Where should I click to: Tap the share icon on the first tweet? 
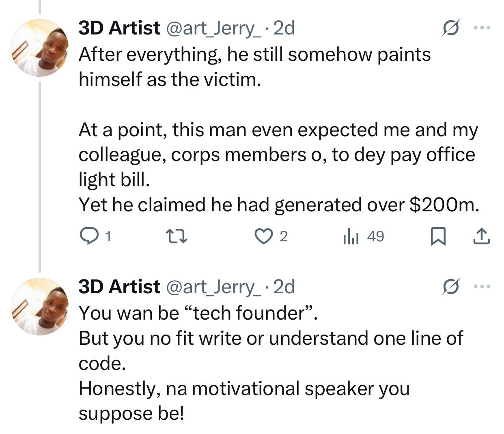pos(482,236)
